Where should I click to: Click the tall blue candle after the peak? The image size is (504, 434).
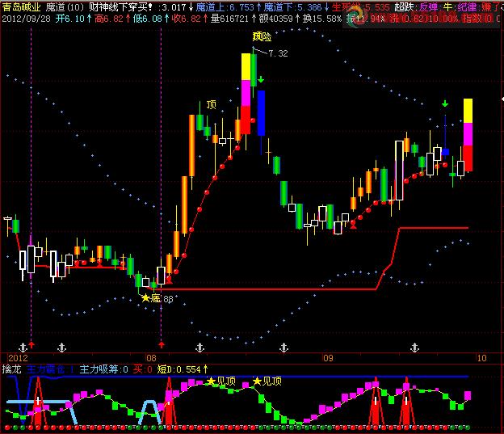[x=261, y=113]
